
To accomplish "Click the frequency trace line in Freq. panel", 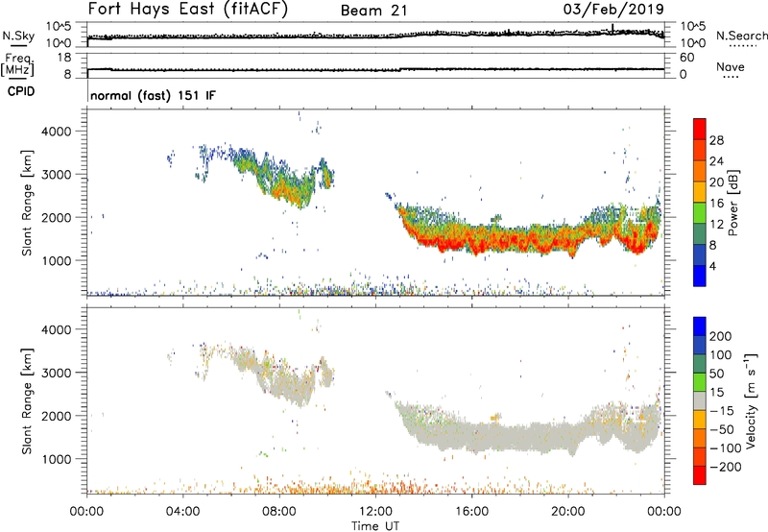I will click(375, 69).
